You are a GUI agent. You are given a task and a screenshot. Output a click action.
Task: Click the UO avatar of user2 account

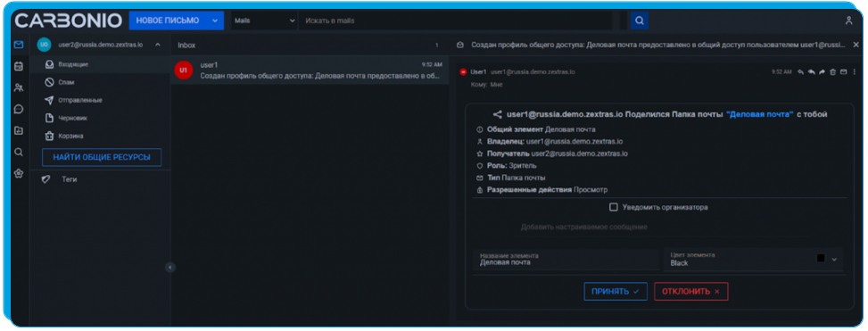44,45
